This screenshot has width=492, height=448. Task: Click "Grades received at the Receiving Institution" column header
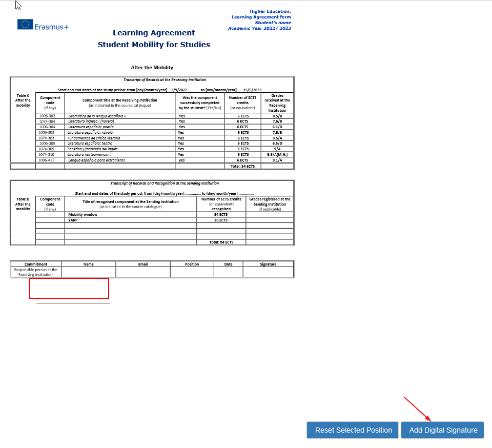point(277,103)
